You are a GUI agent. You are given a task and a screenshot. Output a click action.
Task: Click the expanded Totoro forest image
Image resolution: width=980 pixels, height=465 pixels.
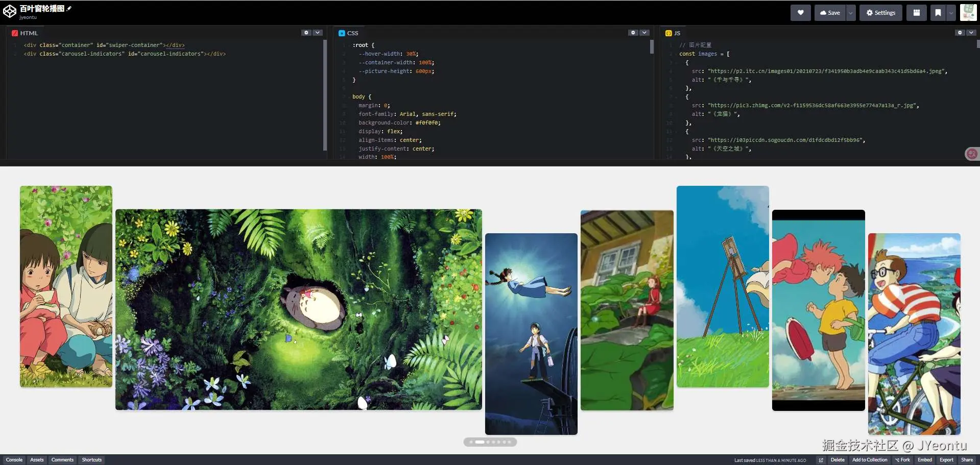pos(299,309)
